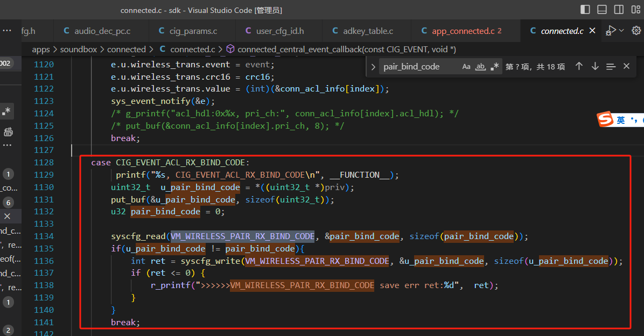Click the run and debug play icon

click(x=611, y=31)
